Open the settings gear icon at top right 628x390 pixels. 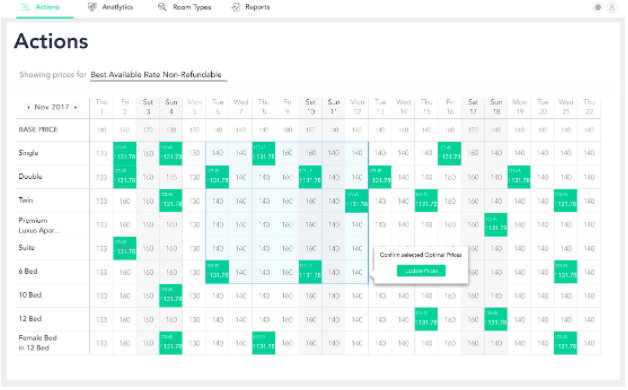(x=598, y=7)
